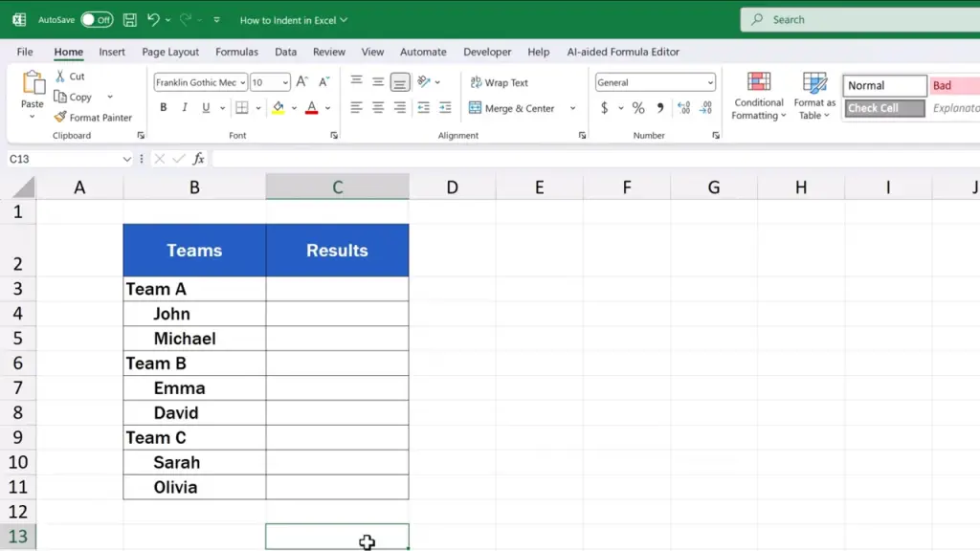Viewport: 980px width, 551px height.
Task: Click the Increase Indent icon
Action: tap(445, 108)
